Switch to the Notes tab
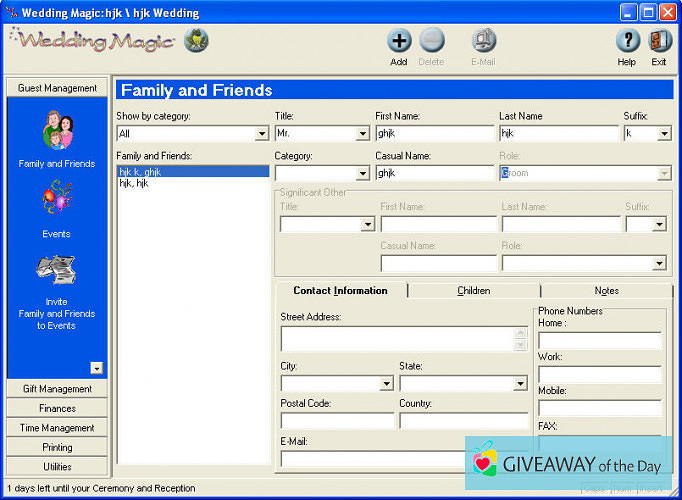The image size is (682, 500). pos(606,291)
